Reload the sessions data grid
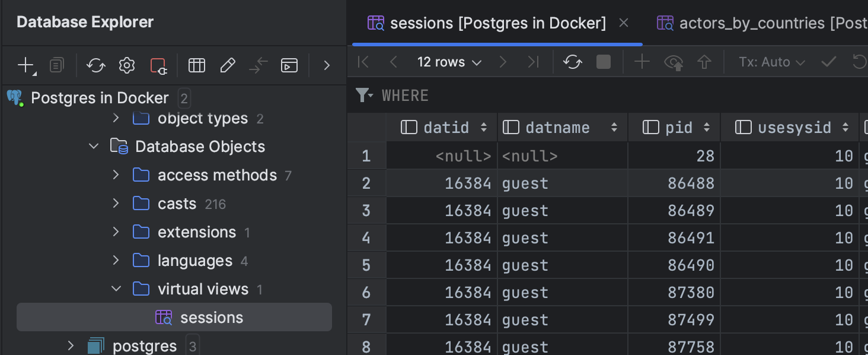Viewport: 868px width, 355px height. [572, 62]
